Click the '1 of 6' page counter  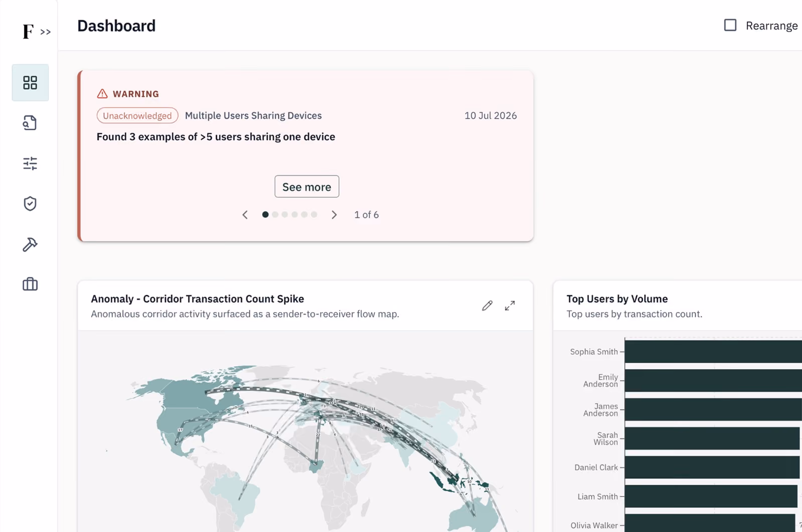(366, 215)
